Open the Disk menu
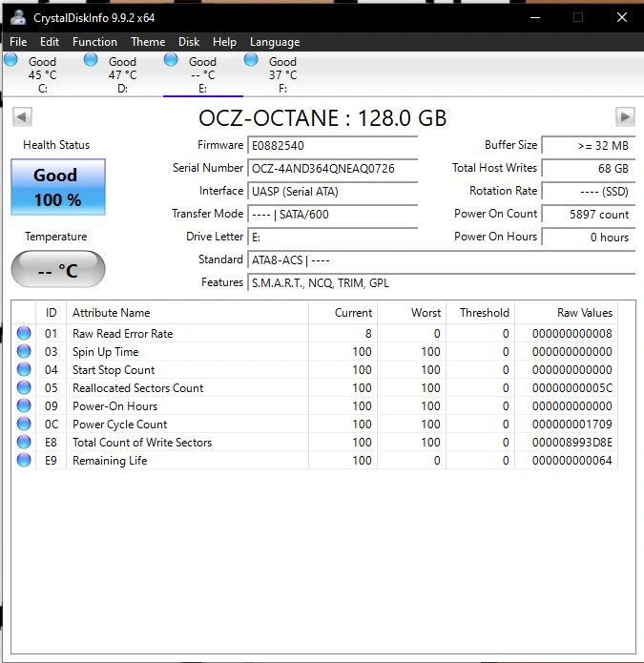Screen dimensions: 644x663 tap(189, 42)
